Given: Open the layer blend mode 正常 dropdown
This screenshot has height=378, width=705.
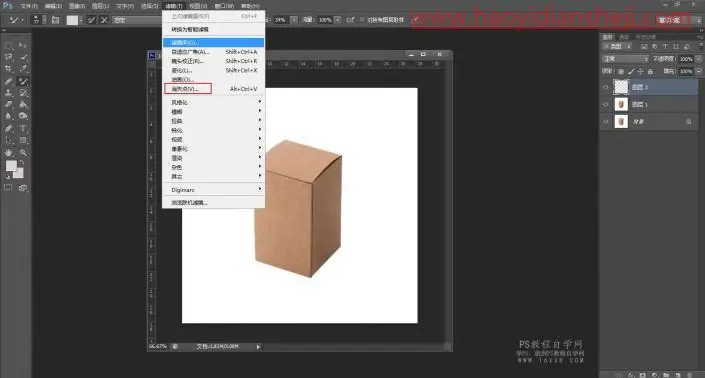Looking at the screenshot, I should point(625,59).
